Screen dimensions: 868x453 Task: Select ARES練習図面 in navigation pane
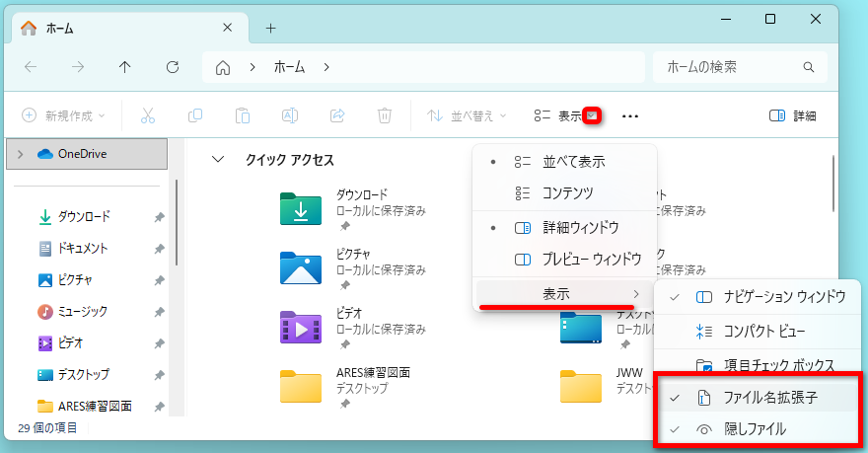tap(95, 406)
